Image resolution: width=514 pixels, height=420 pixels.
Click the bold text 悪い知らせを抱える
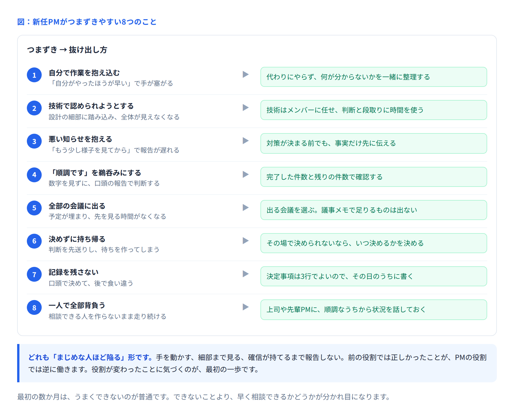click(80, 139)
